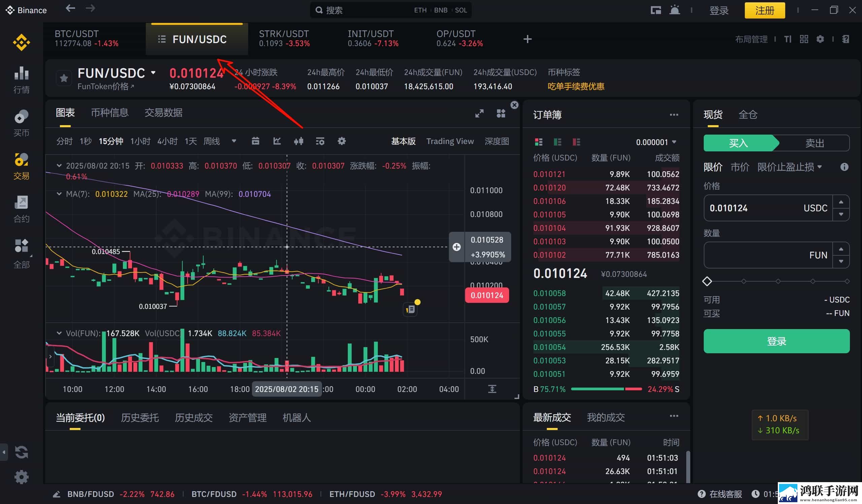Show bids only order book view

coord(558,142)
